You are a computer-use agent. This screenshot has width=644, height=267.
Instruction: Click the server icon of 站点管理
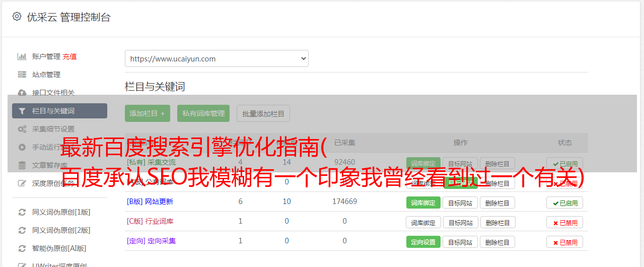(x=22, y=75)
